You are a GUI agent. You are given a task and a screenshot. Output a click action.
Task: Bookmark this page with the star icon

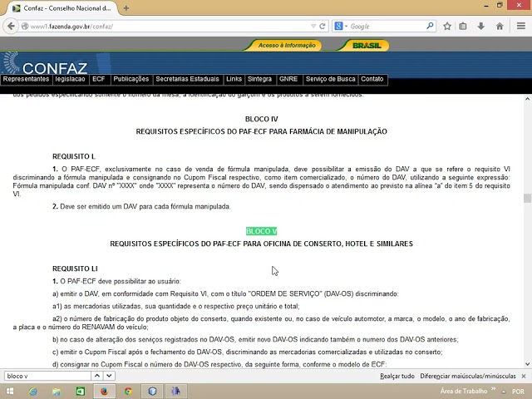[x=447, y=26]
